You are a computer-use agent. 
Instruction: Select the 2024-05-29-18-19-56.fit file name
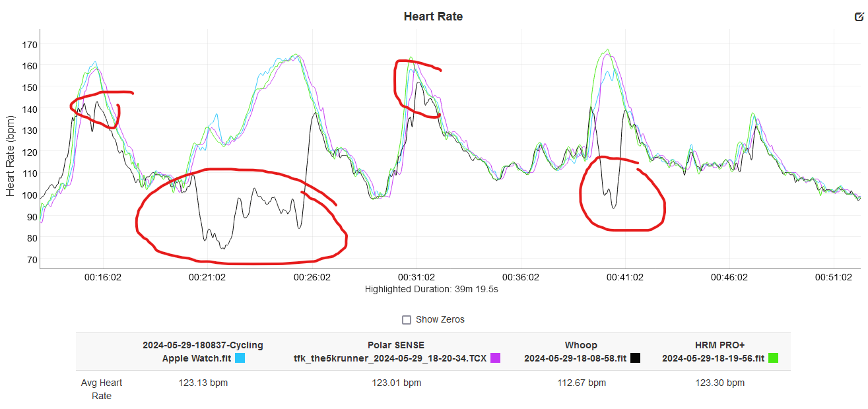[714, 358]
